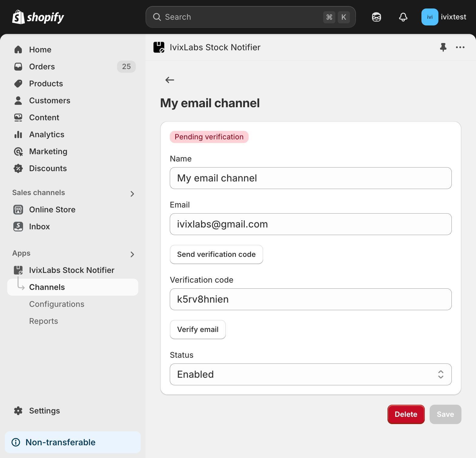
Task: Click the Verify email button
Action: (x=198, y=330)
